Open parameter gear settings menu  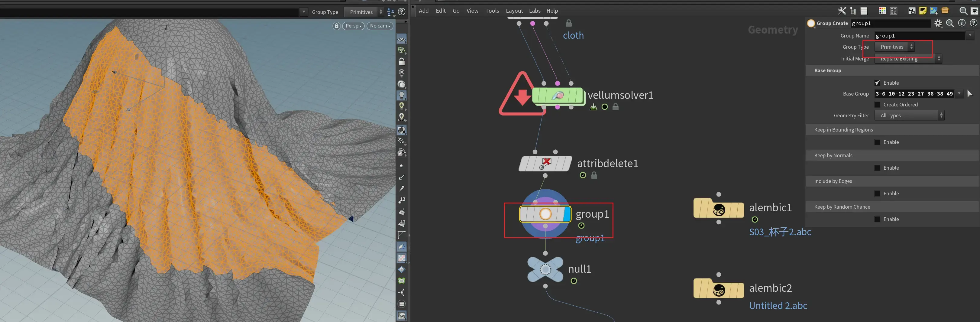pos(938,23)
